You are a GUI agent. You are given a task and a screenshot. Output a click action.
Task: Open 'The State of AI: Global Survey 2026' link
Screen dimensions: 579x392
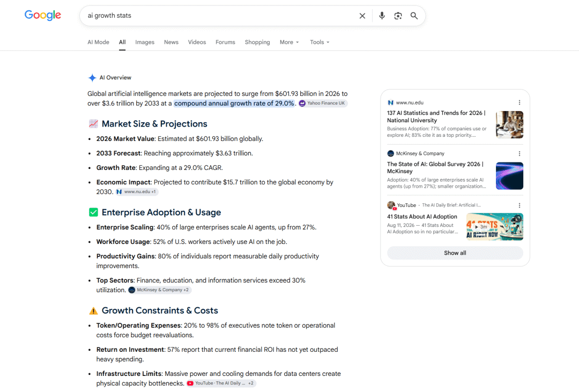435,167
